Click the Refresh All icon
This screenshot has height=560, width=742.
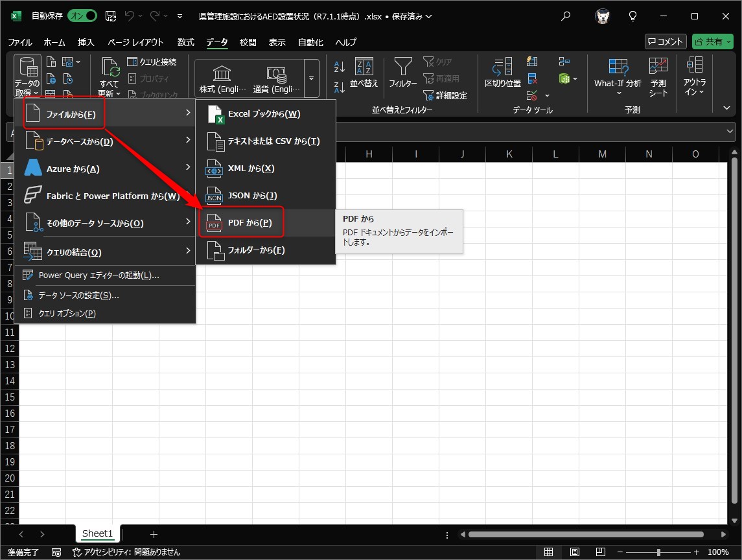click(110, 68)
